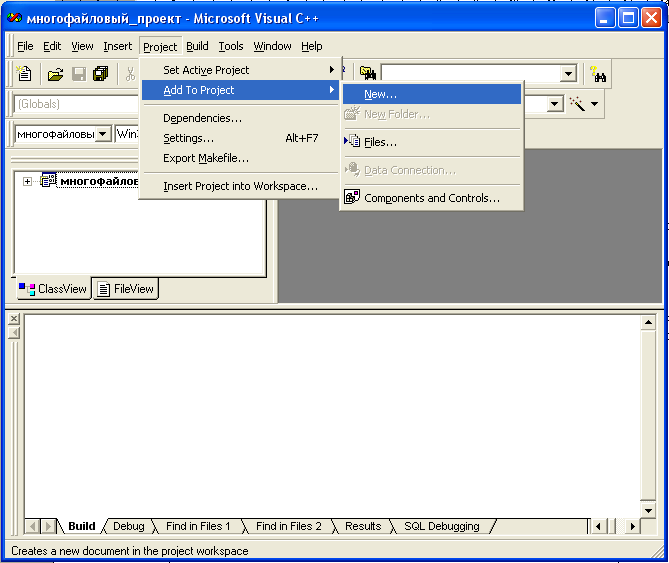Open the Window menu
This screenshot has width=669, height=563.
272,46
